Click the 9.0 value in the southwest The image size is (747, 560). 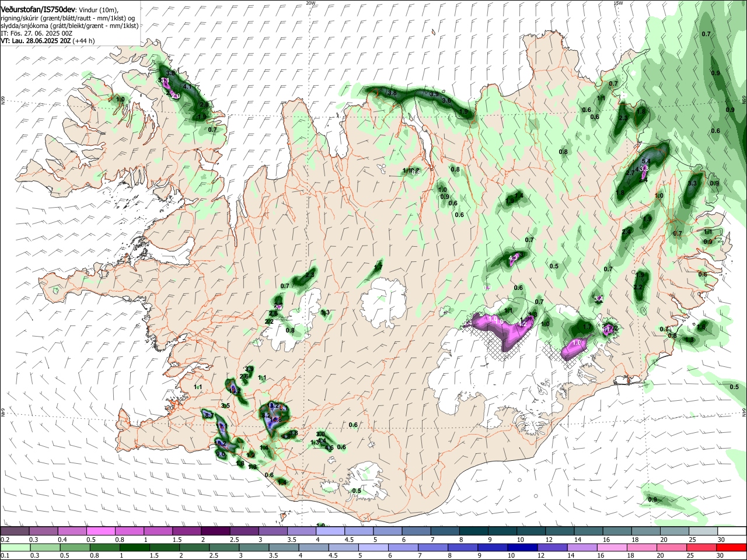tap(221, 454)
